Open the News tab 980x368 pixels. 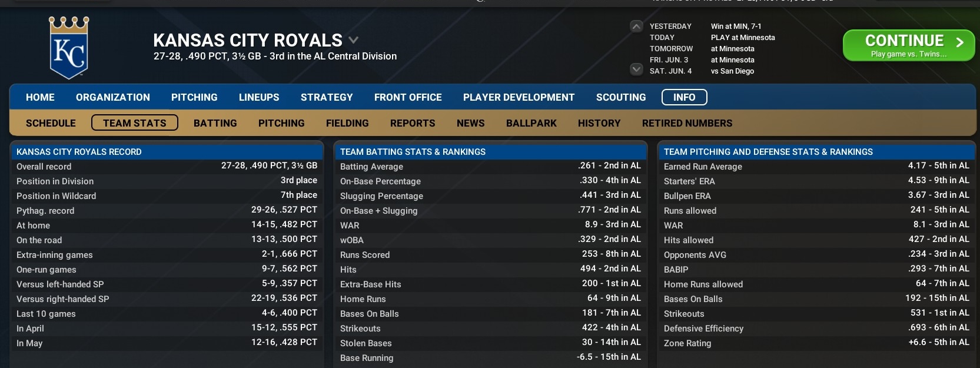coord(471,123)
